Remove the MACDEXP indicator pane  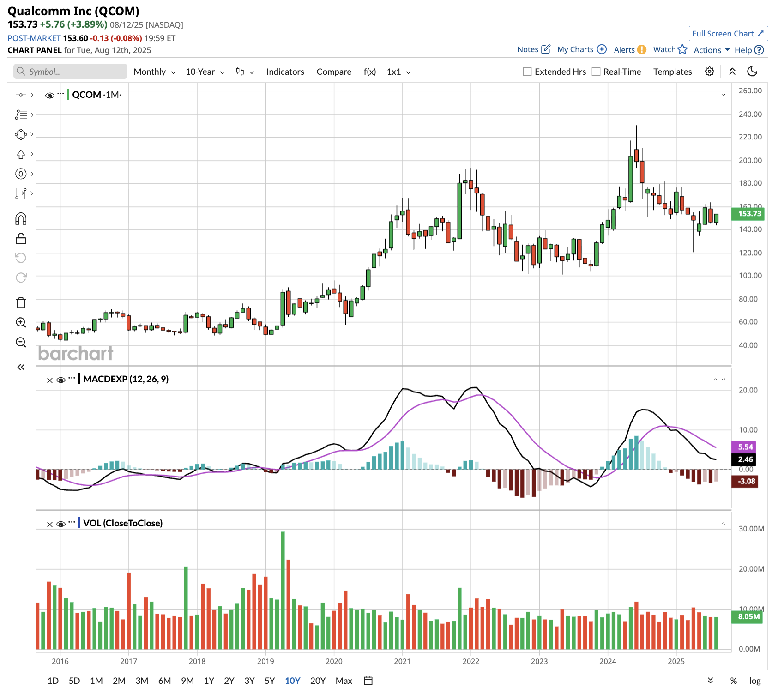point(50,380)
